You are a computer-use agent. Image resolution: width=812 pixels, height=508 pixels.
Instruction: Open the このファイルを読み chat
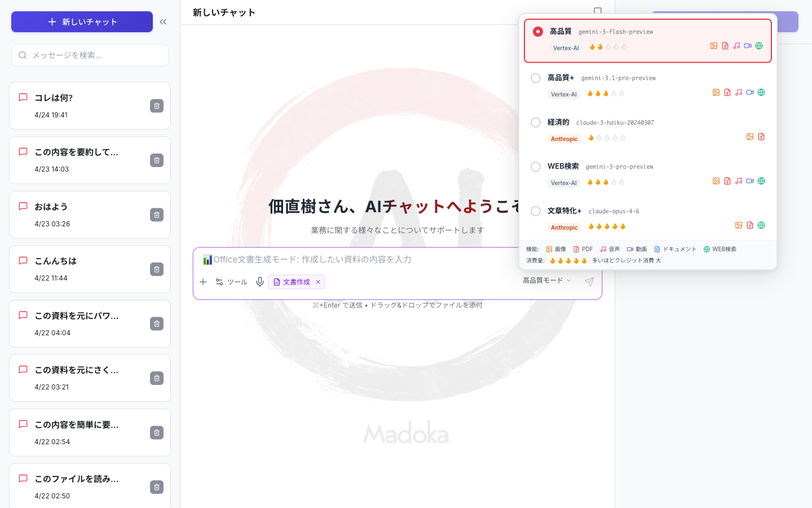coord(90,486)
